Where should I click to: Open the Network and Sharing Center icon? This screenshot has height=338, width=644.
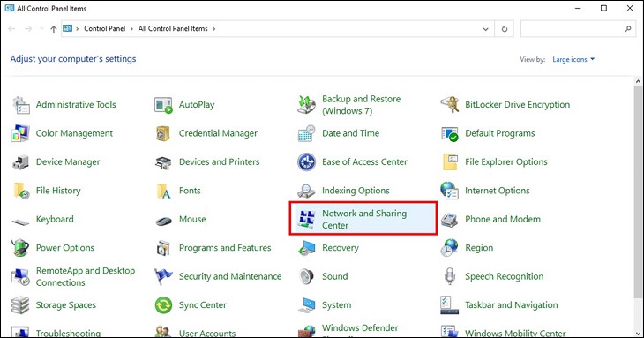point(306,219)
